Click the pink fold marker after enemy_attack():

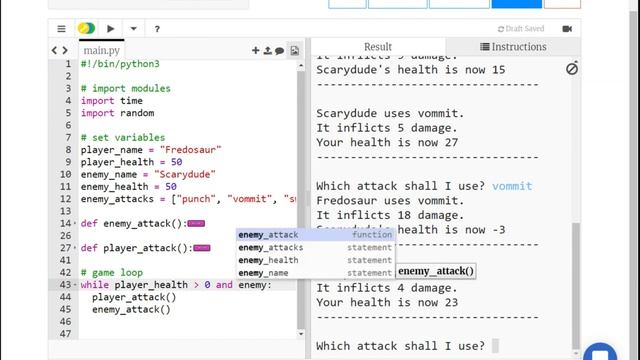196,224
